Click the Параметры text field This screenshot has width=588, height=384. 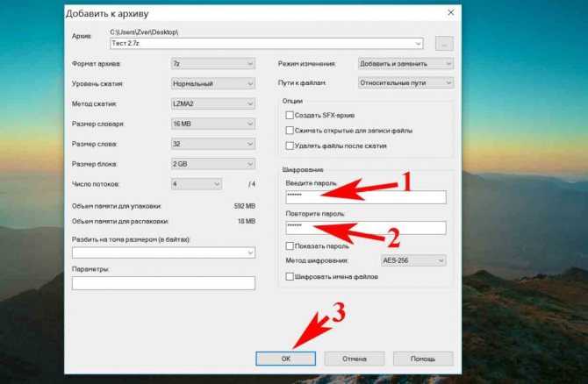pyautogui.click(x=163, y=283)
